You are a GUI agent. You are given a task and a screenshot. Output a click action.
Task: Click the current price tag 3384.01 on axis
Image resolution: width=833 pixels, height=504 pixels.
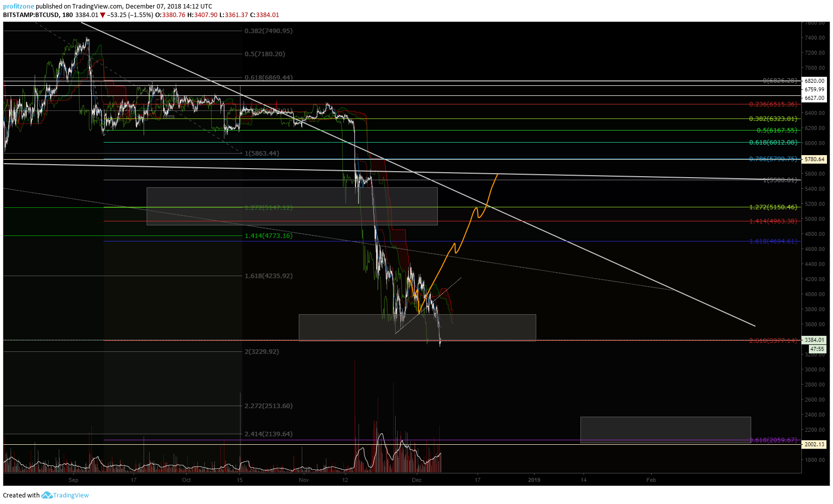tap(814, 340)
